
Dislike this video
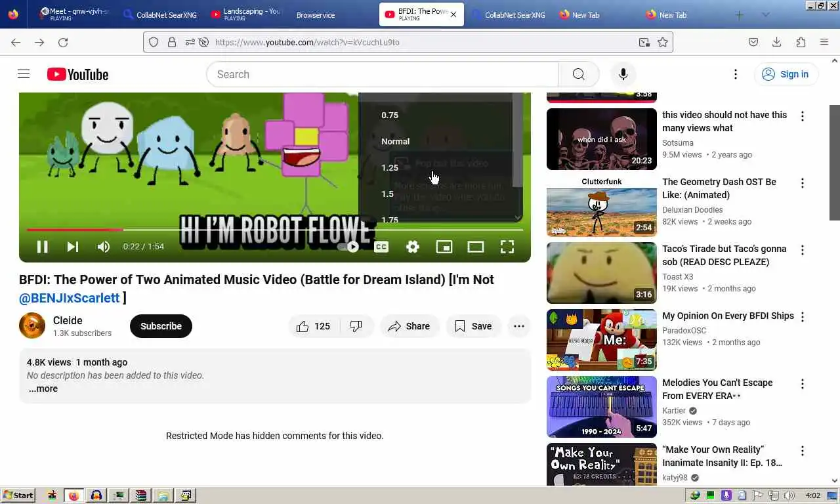(356, 326)
